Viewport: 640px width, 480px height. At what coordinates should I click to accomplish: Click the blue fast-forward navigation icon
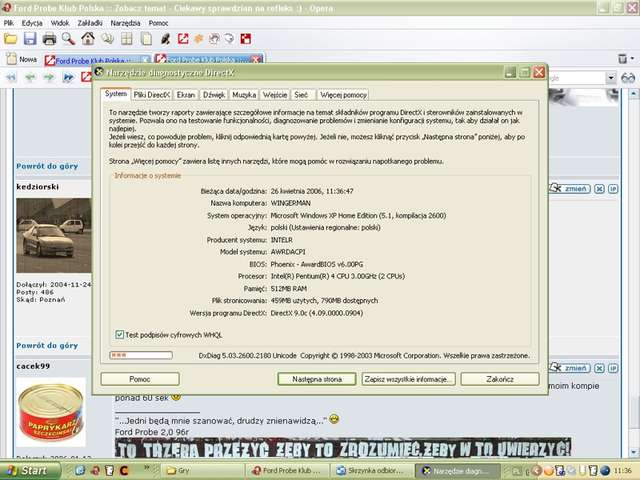point(69,77)
